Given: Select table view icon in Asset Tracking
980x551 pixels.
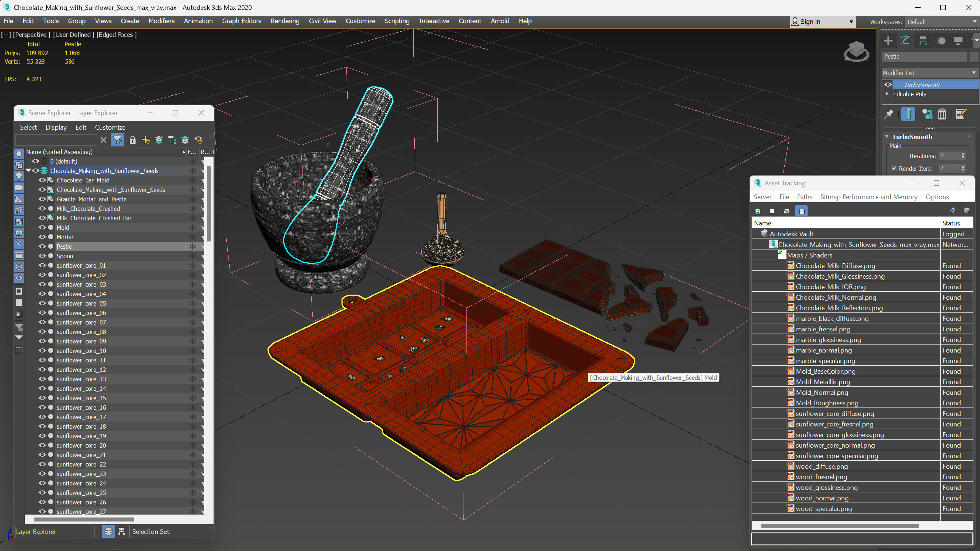Looking at the screenshot, I should click(801, 211).
